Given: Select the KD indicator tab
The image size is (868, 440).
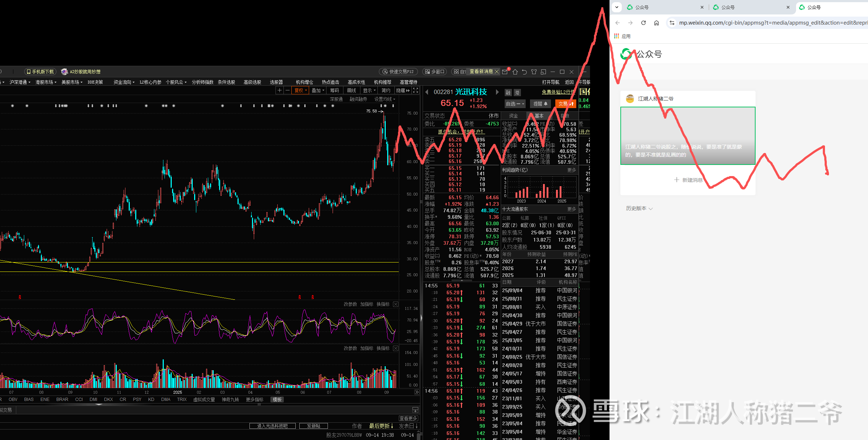Looking at the screenshot, I should pyautogui.click(x=151, y=400).
